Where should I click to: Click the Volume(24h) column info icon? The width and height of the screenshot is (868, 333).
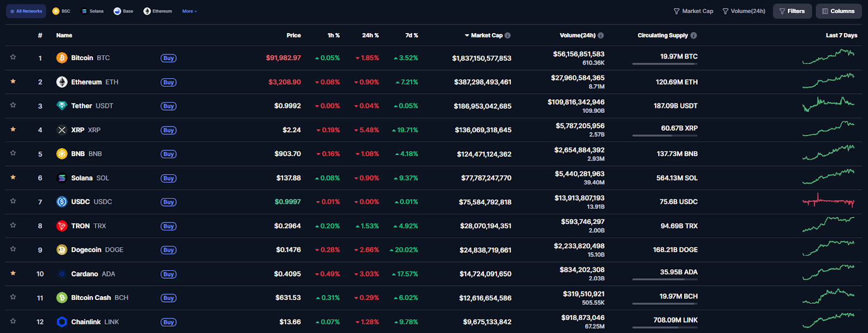click(601, 35)
